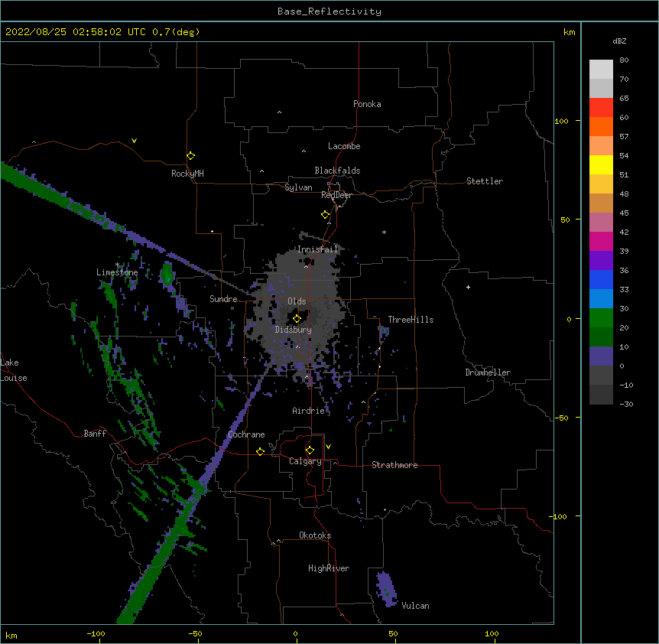
Task: Click the -30 value on dBZ legend
Action: tap(626, 405)
